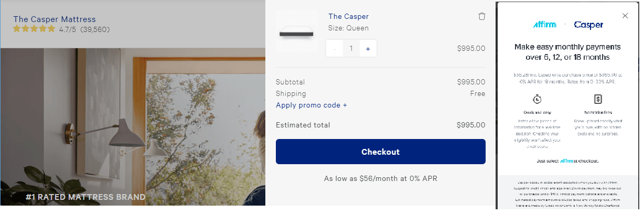Click the inline Affirm logo near 'at checkout'
Viewport: 644px width, 214px height.
point(567,161)
